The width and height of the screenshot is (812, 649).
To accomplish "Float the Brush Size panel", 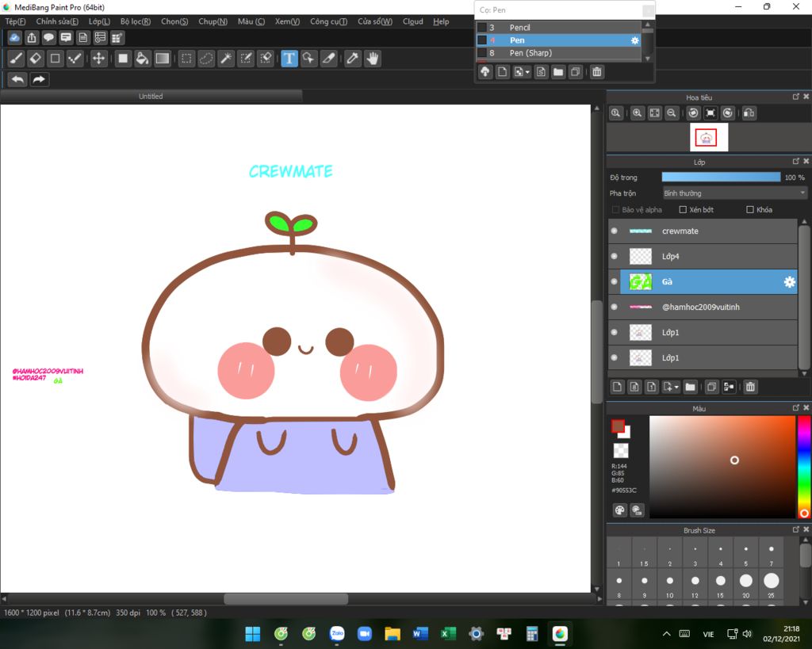I will [x=796, y=529].
